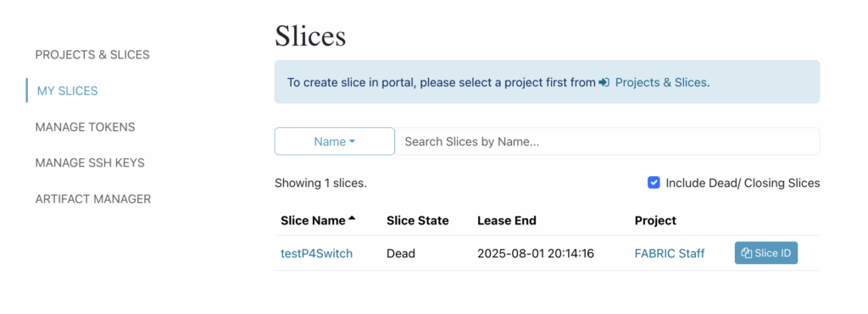Select My Slices in the sidebar

coord(68,91)
